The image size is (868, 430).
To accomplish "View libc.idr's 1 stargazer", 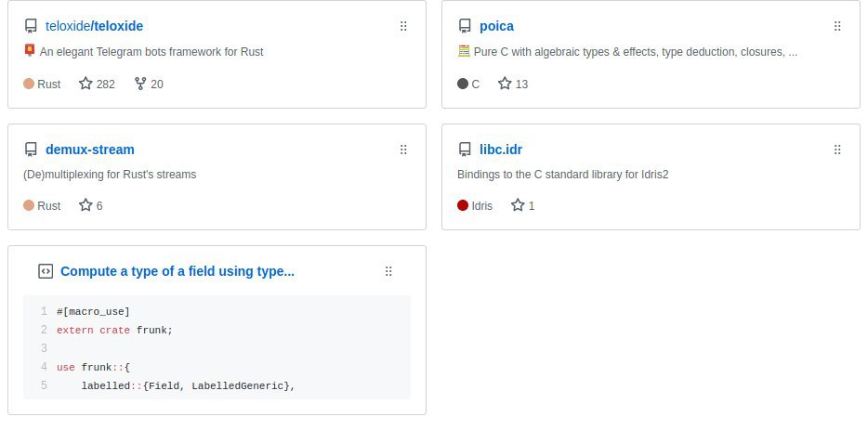I will 523,205.
